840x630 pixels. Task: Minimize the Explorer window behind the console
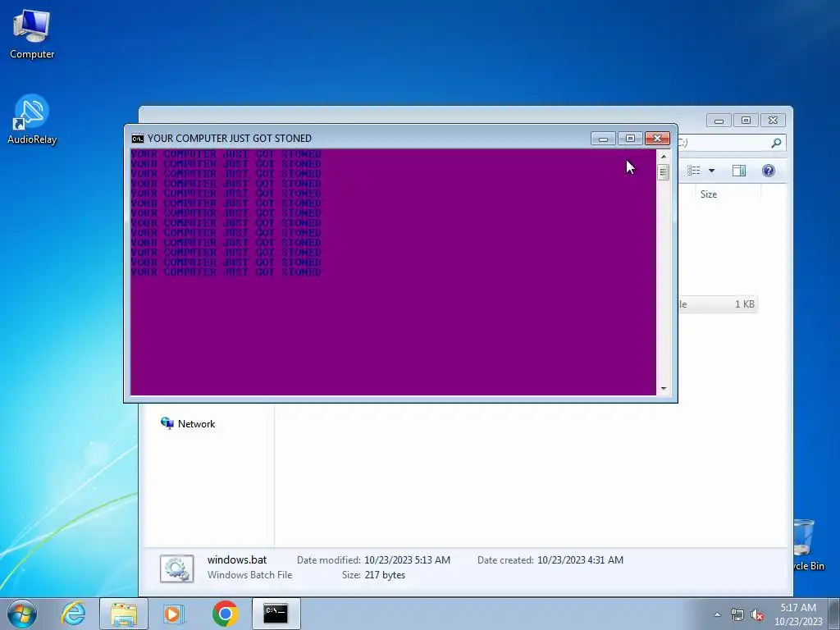[x=719, y=121]
